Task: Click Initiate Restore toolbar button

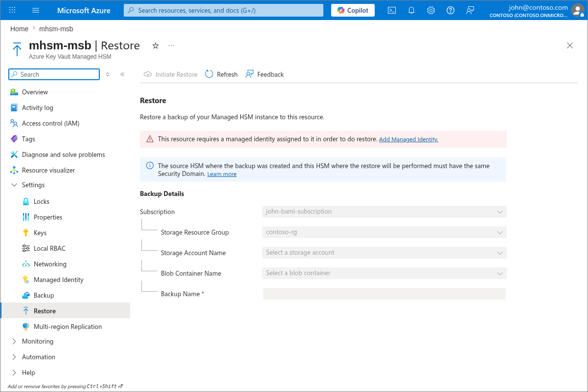Action: pos(171,74)
